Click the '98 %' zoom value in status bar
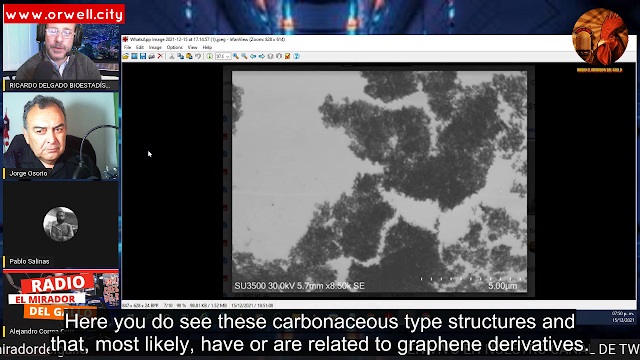The width and height of the screenshot is (640, 360). coord(181,305)
